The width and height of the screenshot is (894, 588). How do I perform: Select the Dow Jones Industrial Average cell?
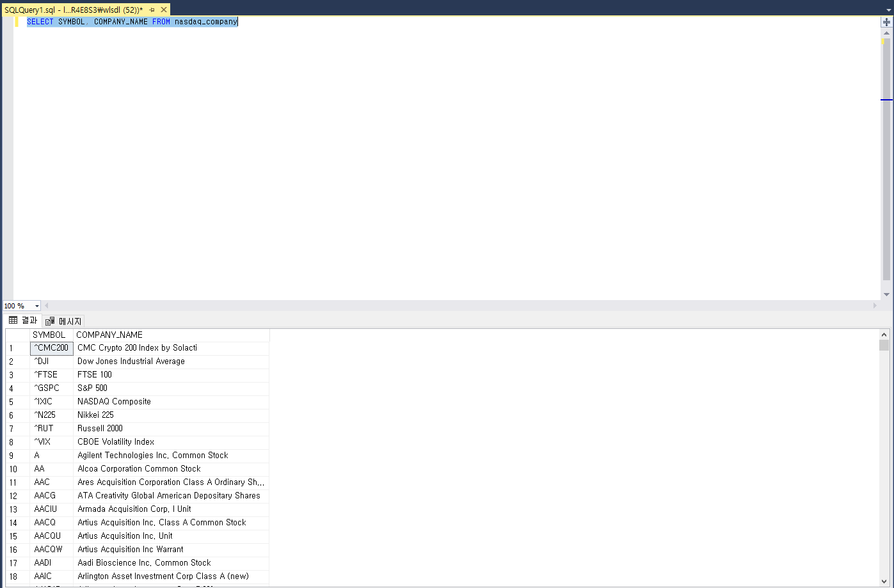[171, 362]
